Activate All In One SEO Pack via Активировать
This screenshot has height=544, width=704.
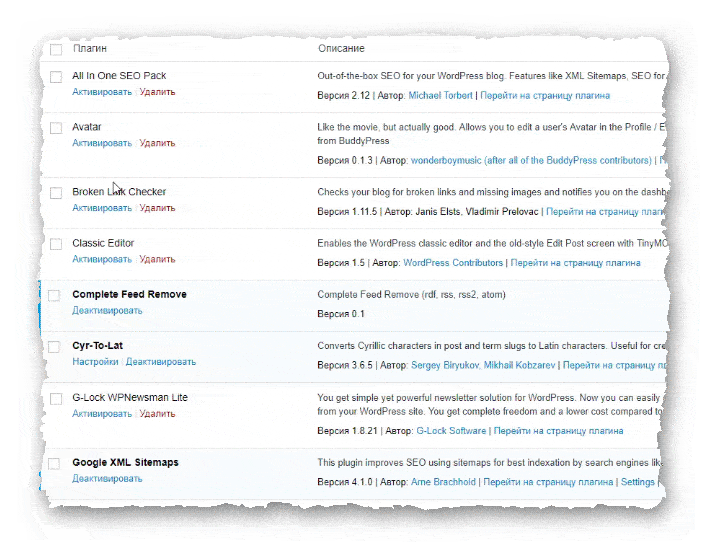pos(102,92)
